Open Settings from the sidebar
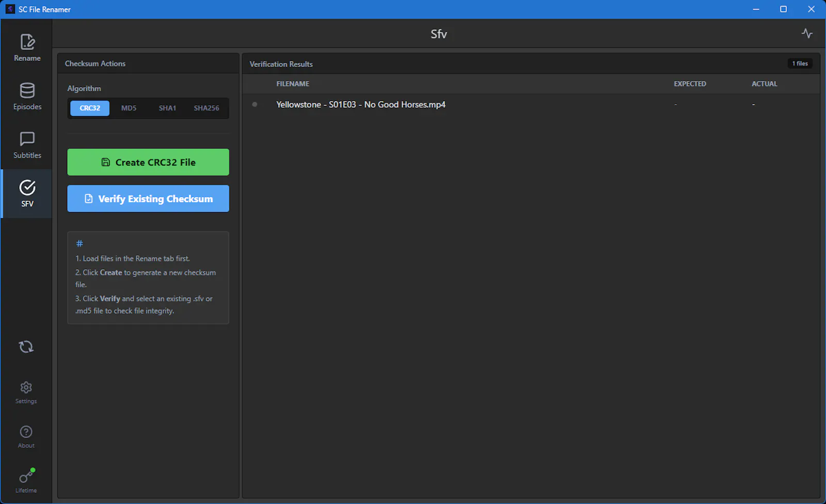The height and width of the screenshot is (504, 826). tap(26, 393)
